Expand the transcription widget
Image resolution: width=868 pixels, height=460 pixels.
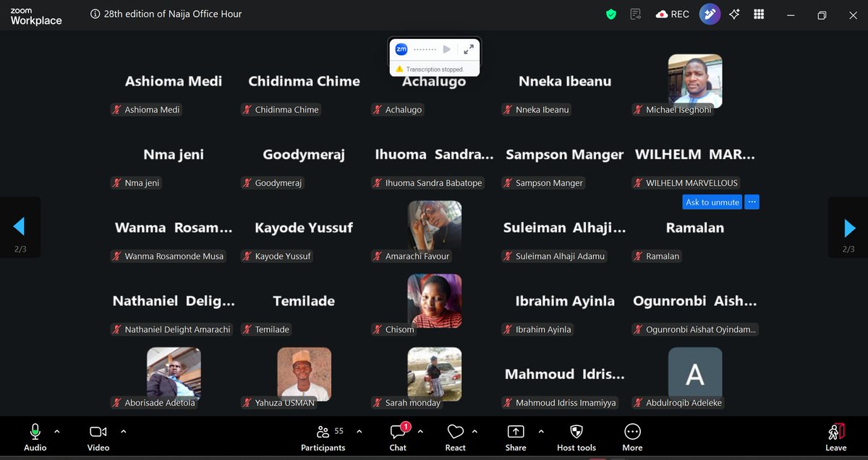point(469,49)
